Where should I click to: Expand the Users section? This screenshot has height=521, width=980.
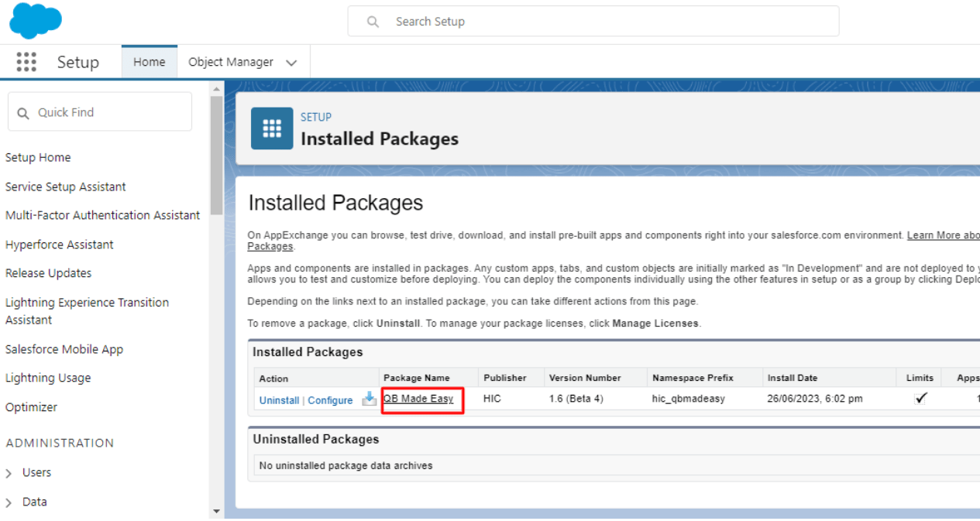pos(9,473)
